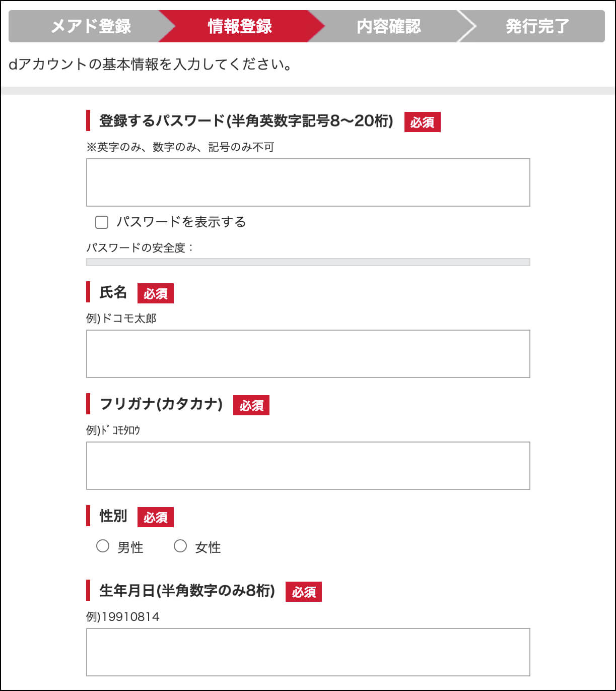Click the password strength bar
The height and width of the screenshot is (691, 616).
(308, 262)
